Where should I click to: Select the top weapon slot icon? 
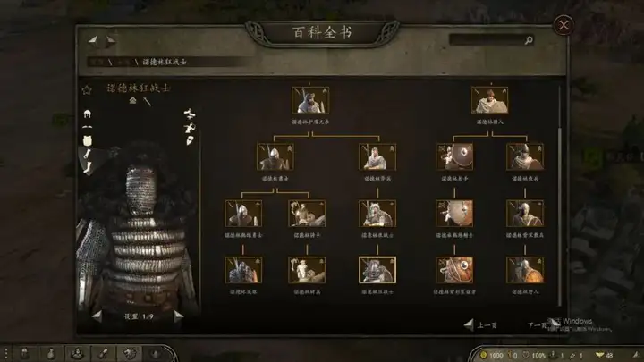190,114
